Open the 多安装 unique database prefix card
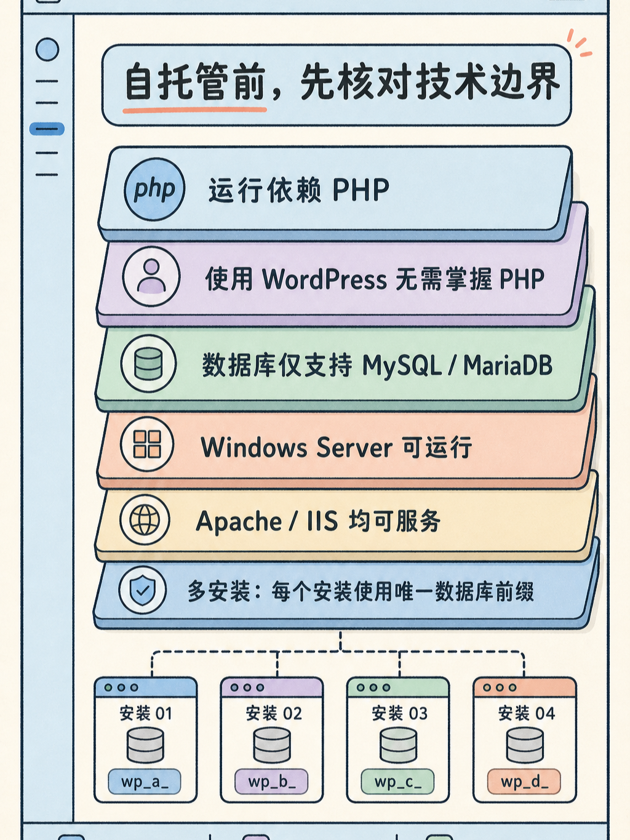Image resolution: width=630 pixels, height=840 pixels. (x=346, y=592)
